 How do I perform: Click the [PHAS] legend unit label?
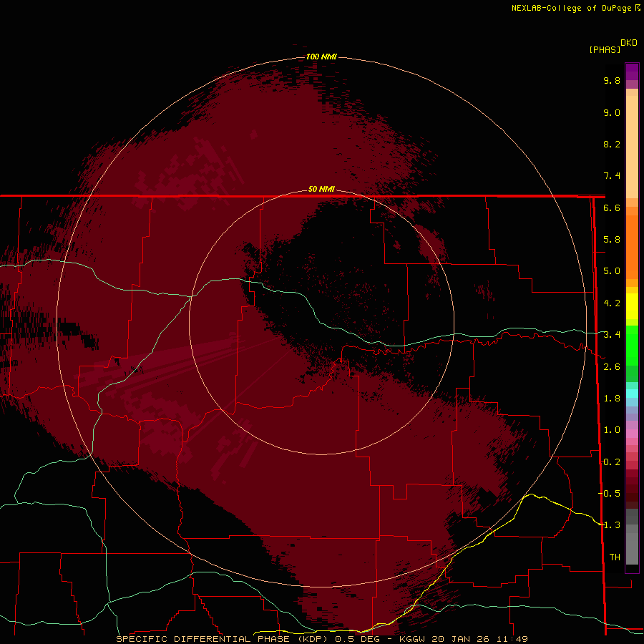[x=605, y=49]
